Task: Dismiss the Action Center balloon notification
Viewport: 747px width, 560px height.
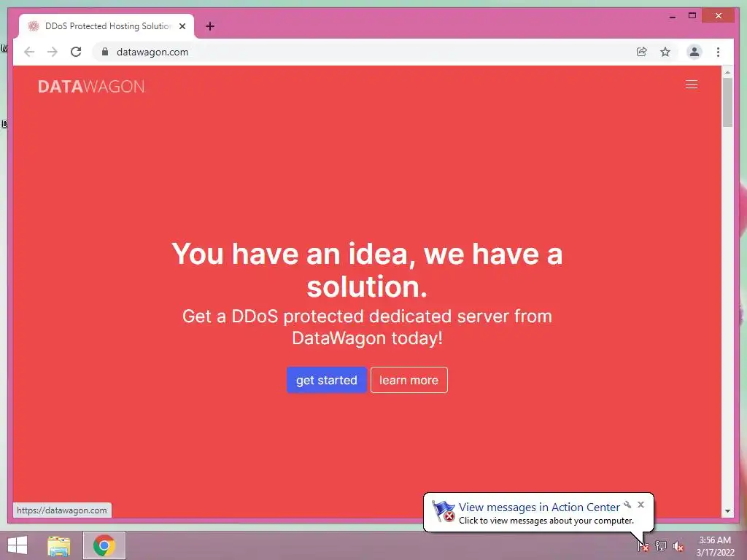Action: point(640,505)
